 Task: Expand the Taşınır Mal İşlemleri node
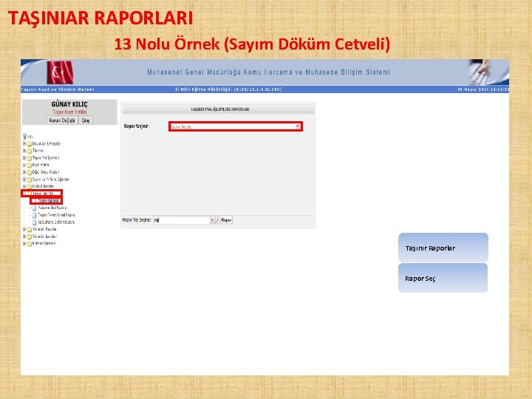click(x=24, y=158)
